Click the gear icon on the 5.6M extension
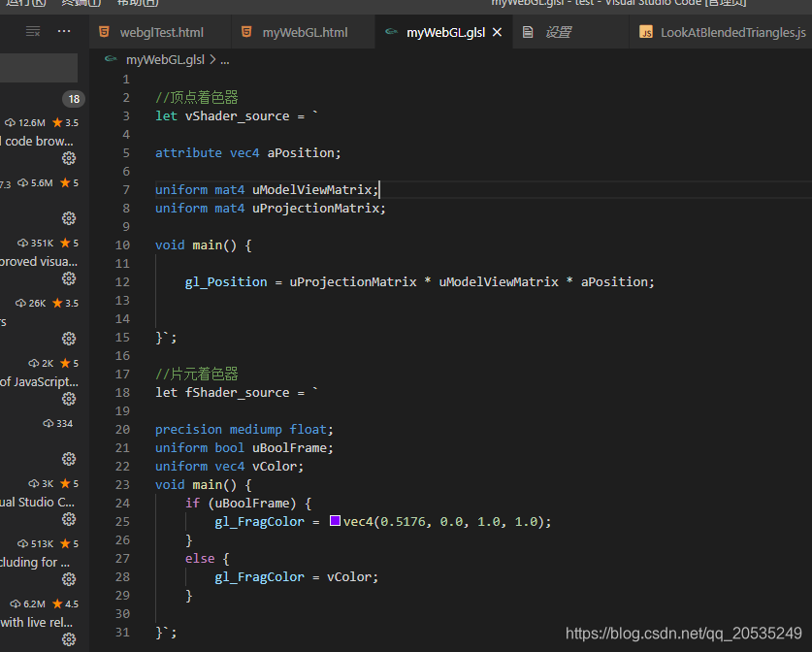The width and height of the screenshot is (812, 652). coord(68,218)
